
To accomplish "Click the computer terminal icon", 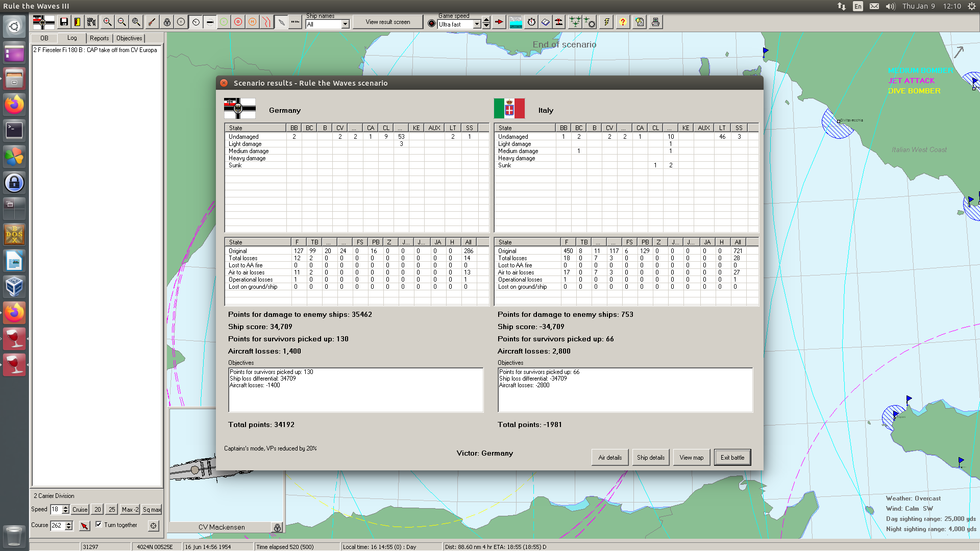I will pyautogui.click(x=655, y=22).
